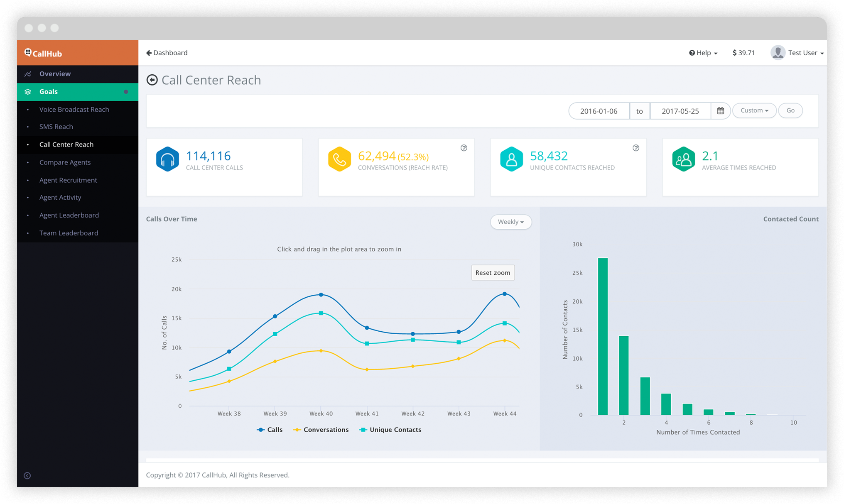
Task: Click the average times reached group icon
Action: click(683, 159)
